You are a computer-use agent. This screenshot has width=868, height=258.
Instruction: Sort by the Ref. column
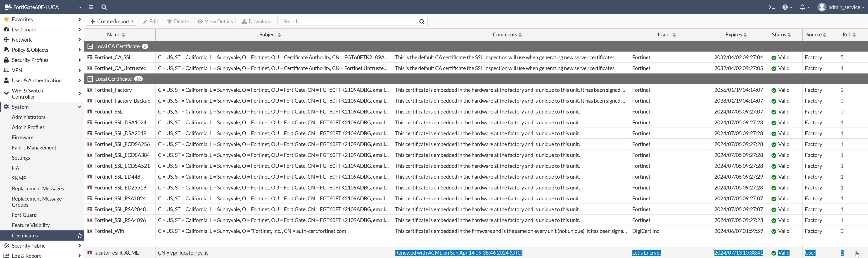(849, 35)
